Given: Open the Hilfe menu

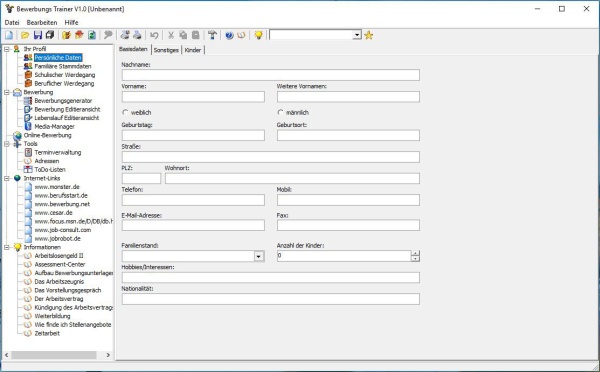Looking at the screenshot, I should pyautogui.click(x=71, y=23).
